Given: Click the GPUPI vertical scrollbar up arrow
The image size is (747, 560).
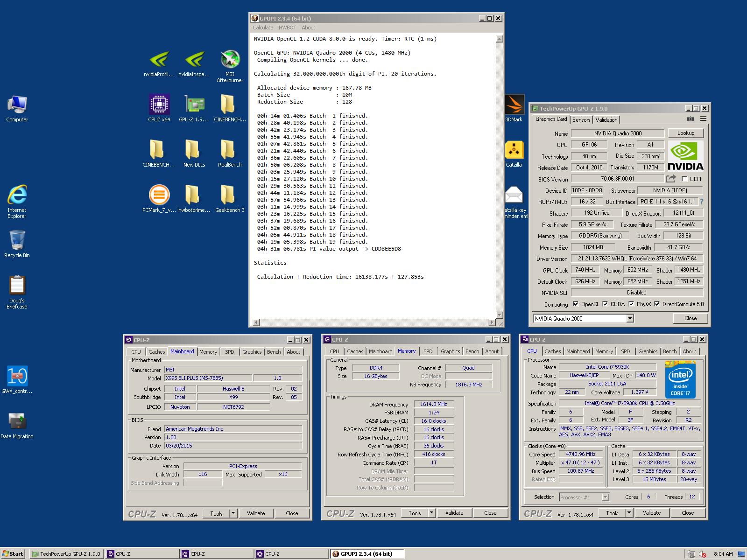Looking at the screenshot, I should pyautogui.click(x=500, y=39).
